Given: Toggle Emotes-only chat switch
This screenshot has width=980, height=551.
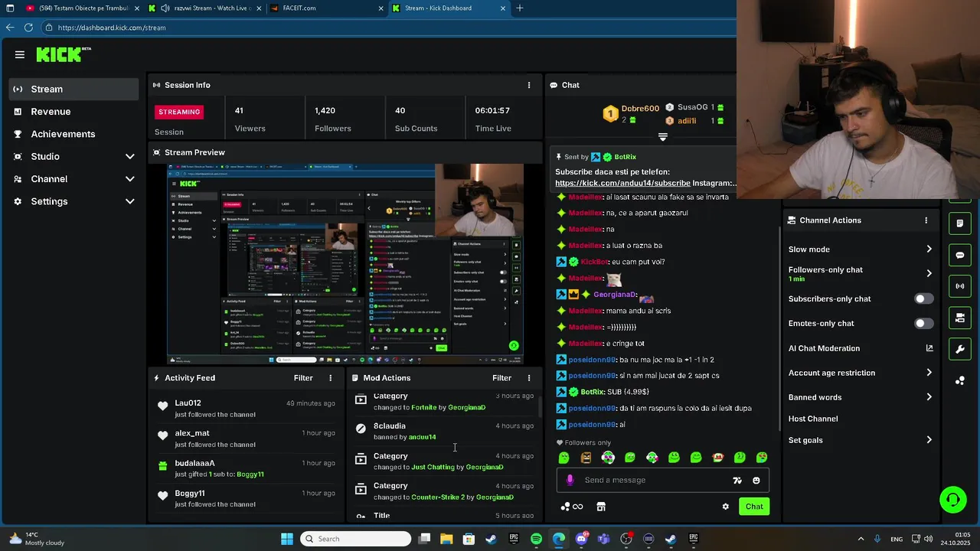Looking at the screenshot, I should pos(924,323).
